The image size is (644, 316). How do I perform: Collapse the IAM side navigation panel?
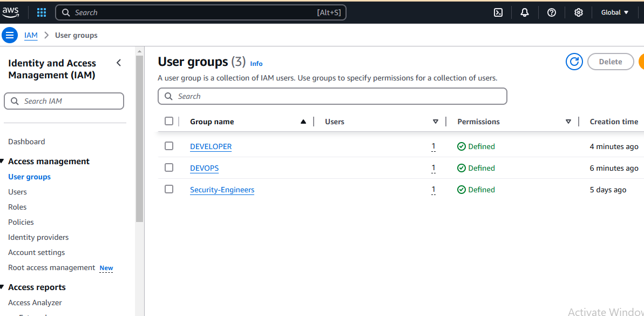click(x=119, y=63)
